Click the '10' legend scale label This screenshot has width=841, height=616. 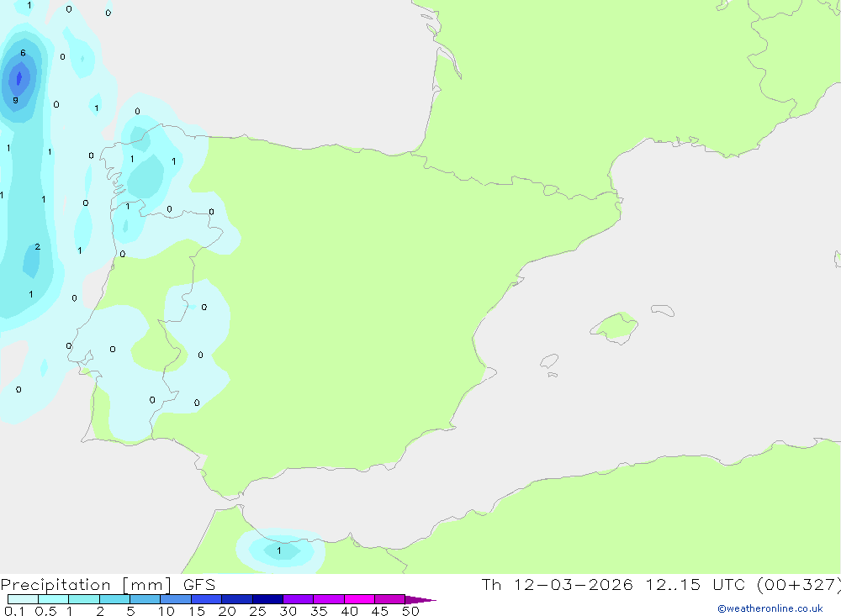(x=167, y=611)
